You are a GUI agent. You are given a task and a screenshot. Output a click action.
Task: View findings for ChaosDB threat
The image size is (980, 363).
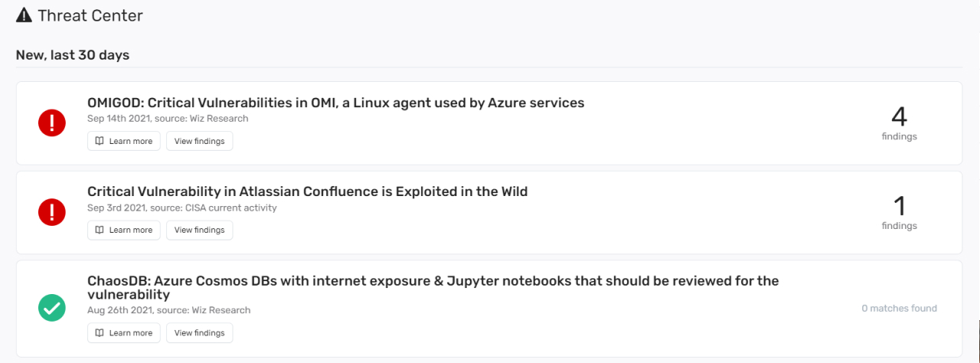(x=200, y=332)
